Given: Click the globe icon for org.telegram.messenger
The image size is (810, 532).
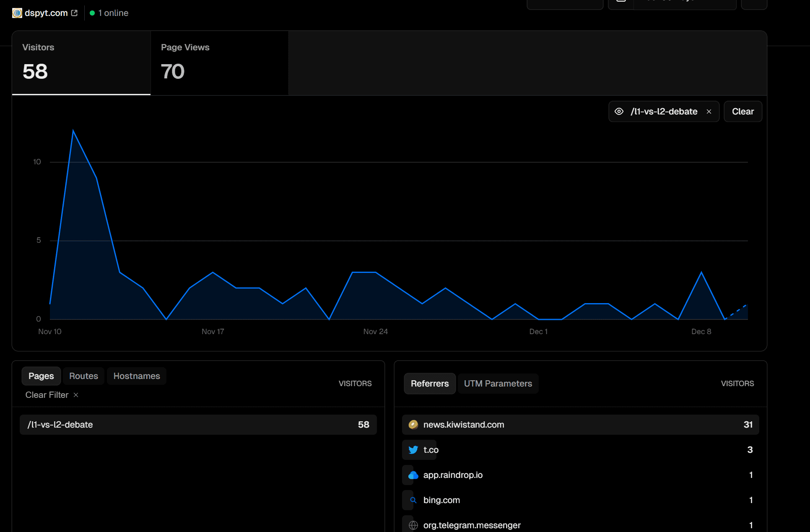Looking at the screenshot, I should tap(413, 525).
